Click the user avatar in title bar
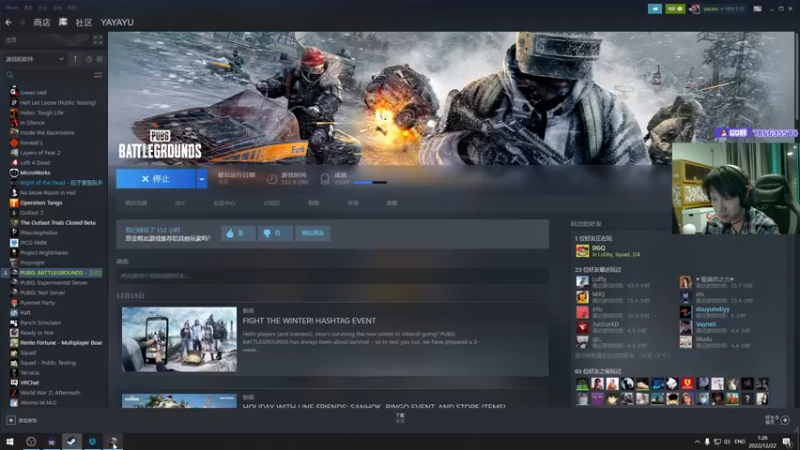Image resolution: width=800 pixels, height=450 pixels. tap(694, 9)
